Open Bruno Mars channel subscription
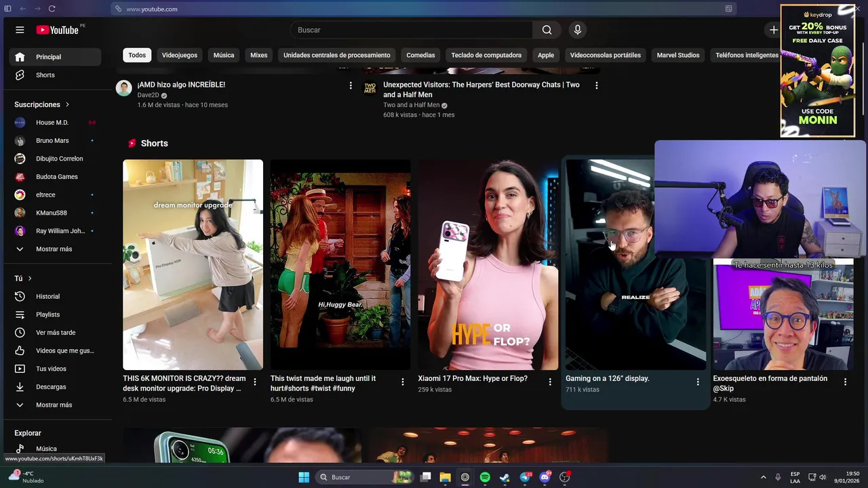Image resolution: width=868 pixels, height=488 pixels. (55, 140)
